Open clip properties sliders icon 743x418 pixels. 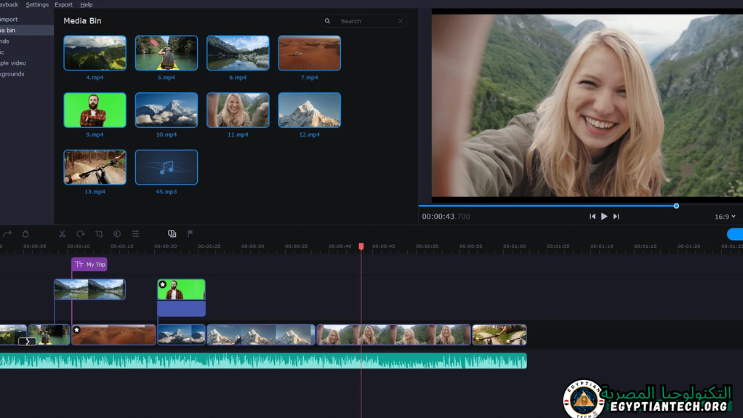pos(136,234)
